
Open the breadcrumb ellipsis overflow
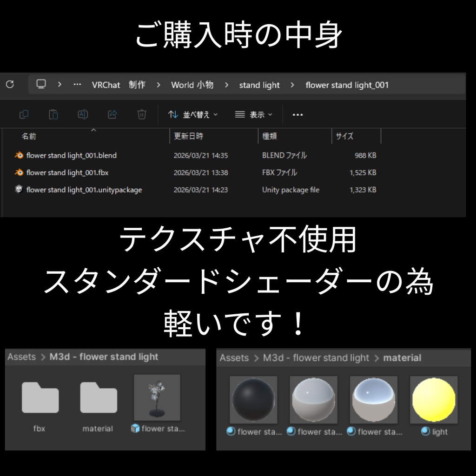77,85
